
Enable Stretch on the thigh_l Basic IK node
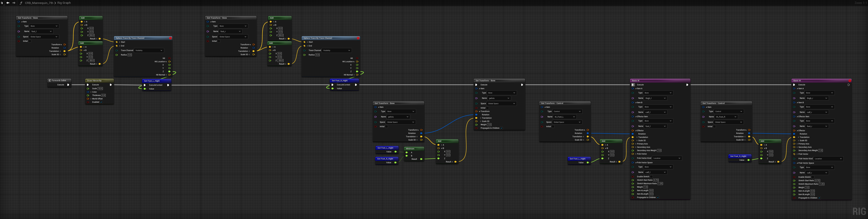(x=651, y=177)
